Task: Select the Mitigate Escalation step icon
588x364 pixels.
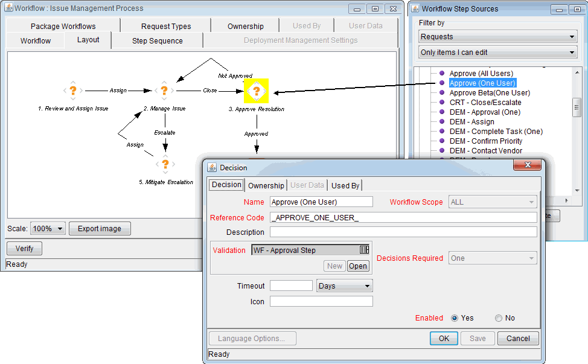Action: [x=165, y=164]
